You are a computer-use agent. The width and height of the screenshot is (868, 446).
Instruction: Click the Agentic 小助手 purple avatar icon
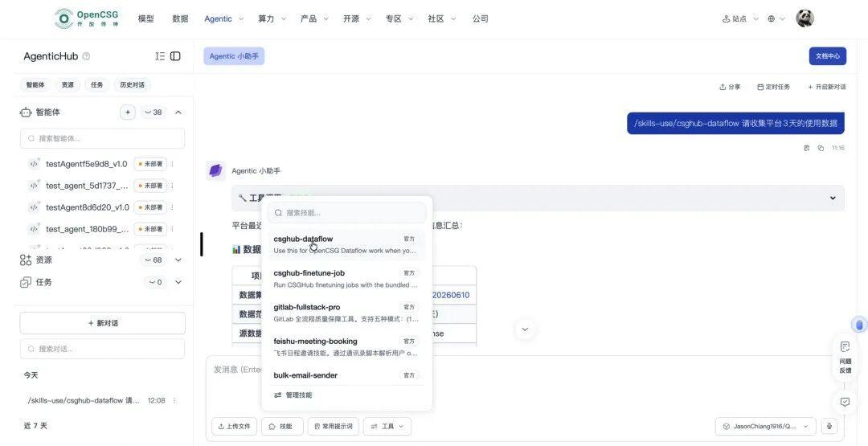click(215, 171)
